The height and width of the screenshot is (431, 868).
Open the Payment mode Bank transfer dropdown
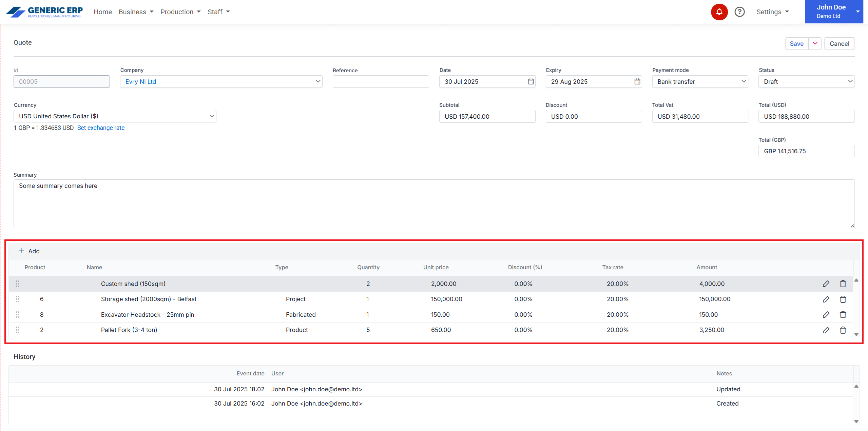pyautogui.click(x=700, y=82)
